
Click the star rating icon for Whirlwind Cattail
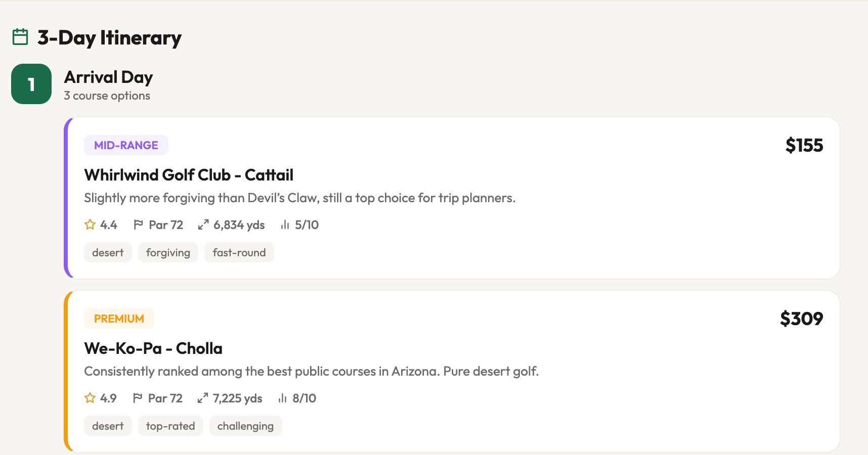pyautogui.click(x=90, y=224)
